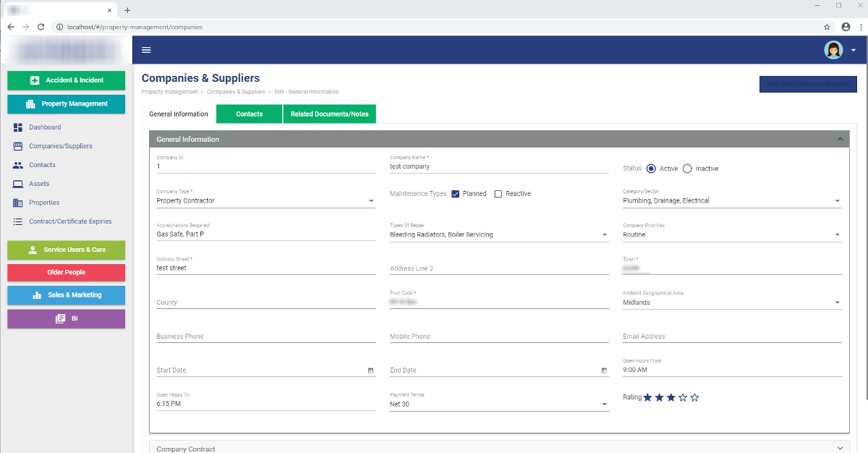Open the Start Date calendar picker

(x=370, y=370)
